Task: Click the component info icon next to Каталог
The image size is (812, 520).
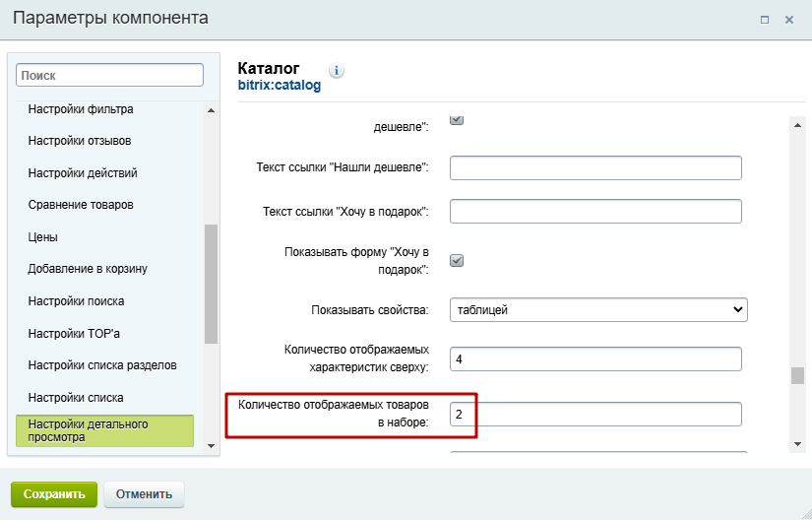Action: pos(336,70)
